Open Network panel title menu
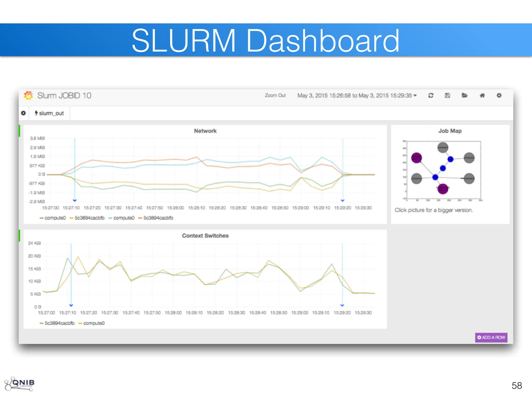 click(205, 131)
